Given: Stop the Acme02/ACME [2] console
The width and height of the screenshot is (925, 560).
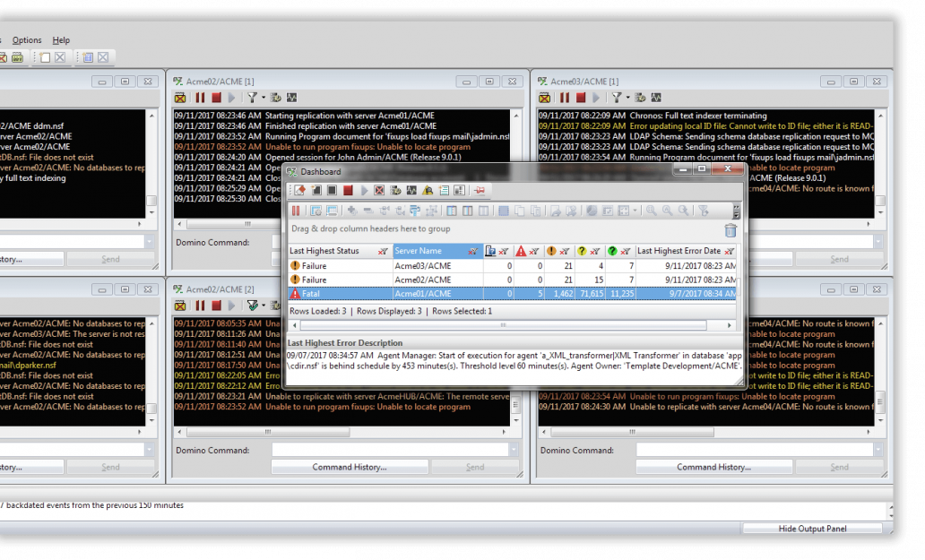Looking at the screenshot, I should point(217,306).
